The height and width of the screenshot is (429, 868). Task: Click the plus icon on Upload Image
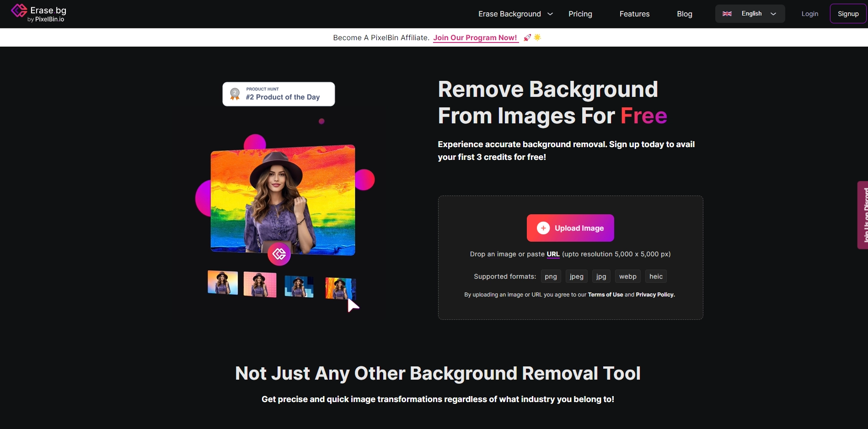(543, 228)
